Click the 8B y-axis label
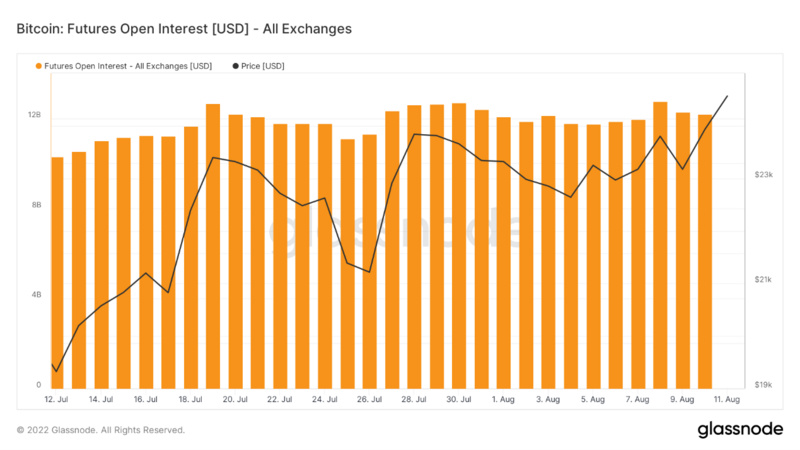Viewport: 800px width, 450px height. pos(36,205)
